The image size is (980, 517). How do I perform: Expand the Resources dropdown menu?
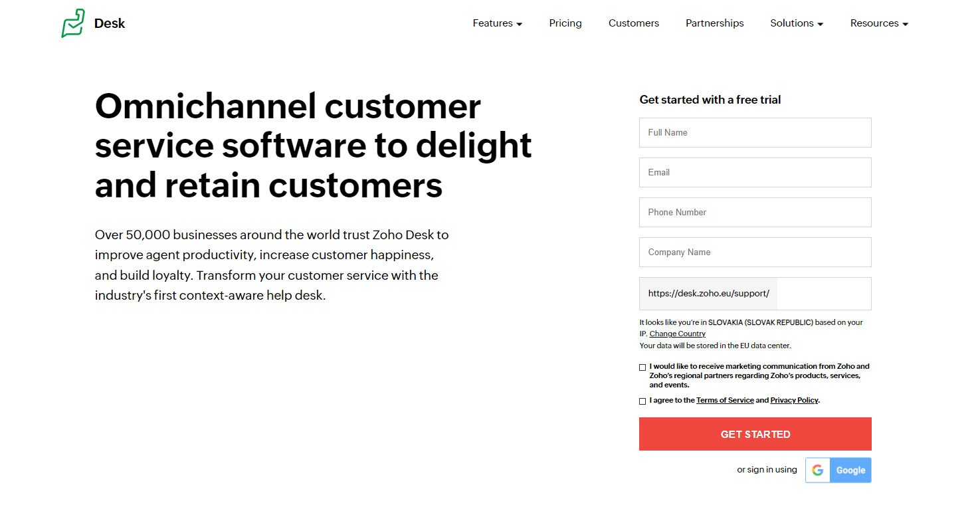click(878, 23)
